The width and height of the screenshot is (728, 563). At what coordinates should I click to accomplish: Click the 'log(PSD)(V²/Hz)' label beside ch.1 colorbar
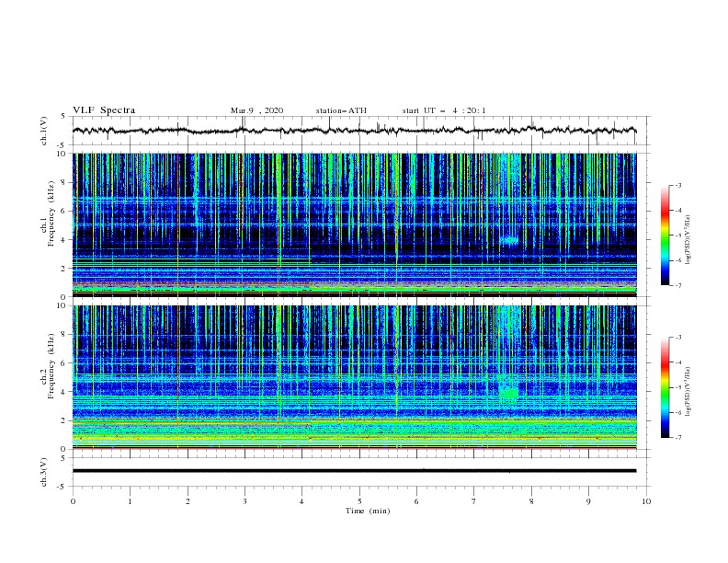(688, 240)
